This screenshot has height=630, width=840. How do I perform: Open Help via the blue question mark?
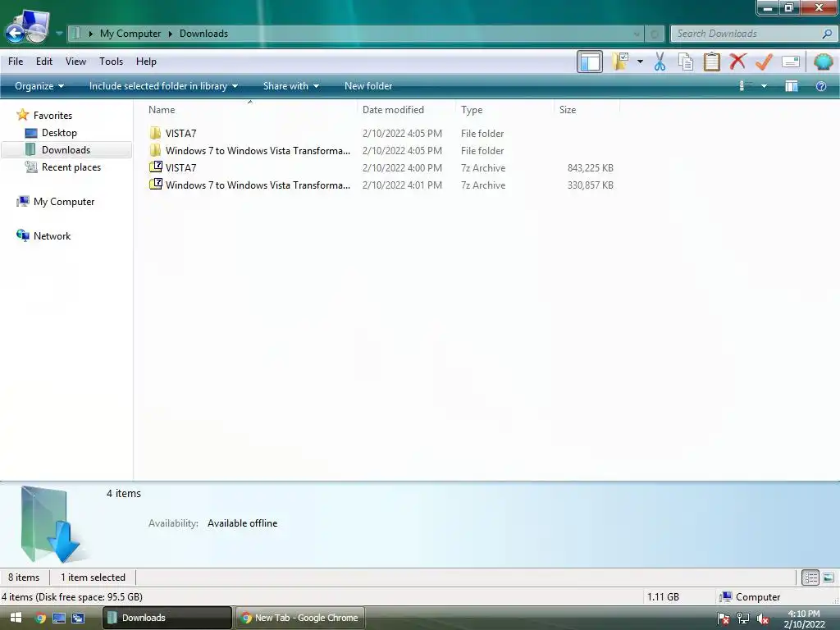(820, 85)
